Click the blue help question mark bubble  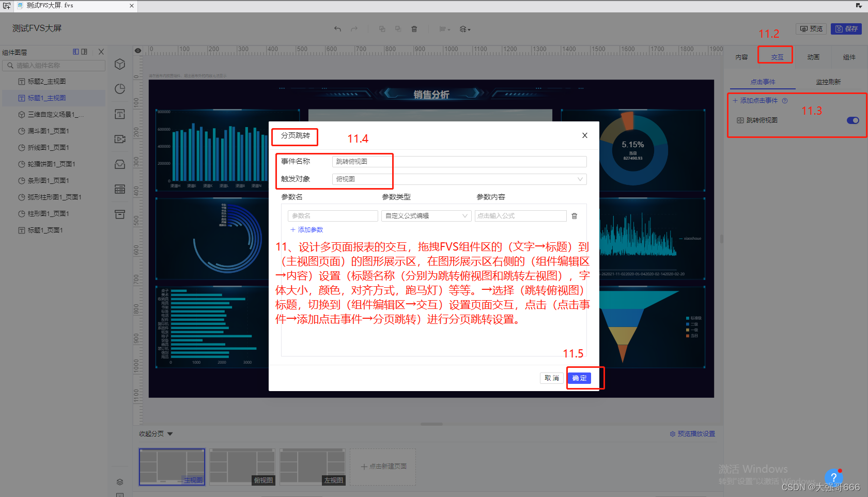click(x=833, y=477)
